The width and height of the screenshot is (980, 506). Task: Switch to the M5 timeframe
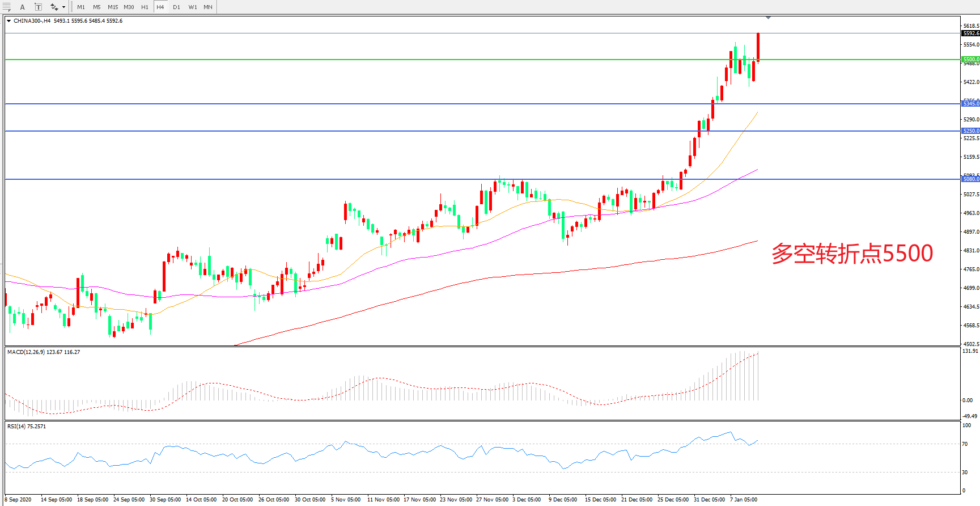(x=97, y=7)
